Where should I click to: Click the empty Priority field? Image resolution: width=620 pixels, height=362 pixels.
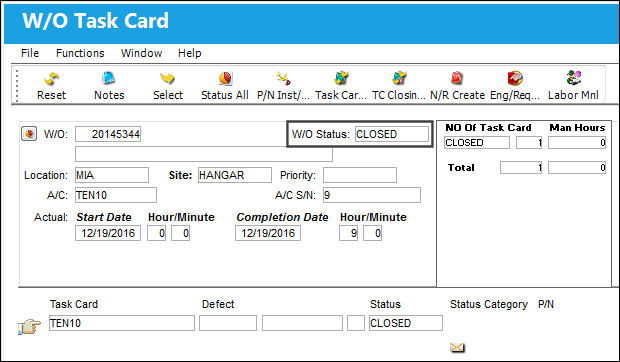(360, 175)
